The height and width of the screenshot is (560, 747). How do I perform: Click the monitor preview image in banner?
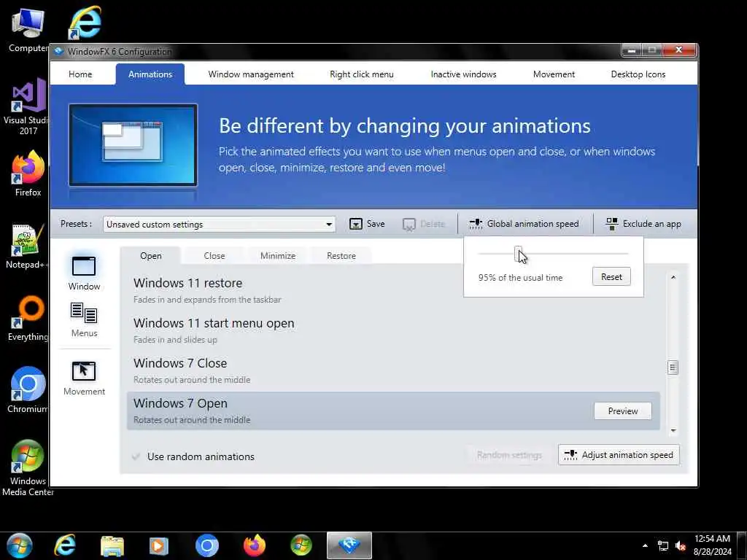point(133,145)
